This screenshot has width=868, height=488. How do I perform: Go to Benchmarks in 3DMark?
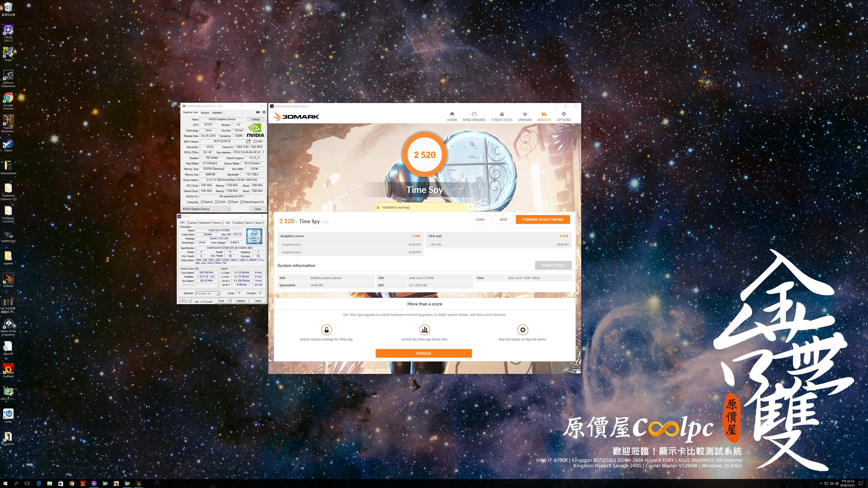pos(474,117)
